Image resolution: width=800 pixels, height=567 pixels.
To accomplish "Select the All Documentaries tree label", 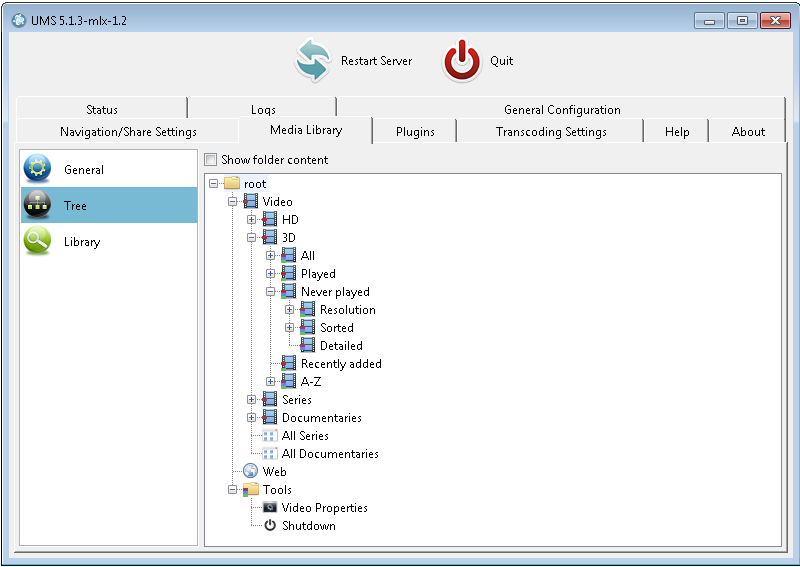I will [330, 453].
